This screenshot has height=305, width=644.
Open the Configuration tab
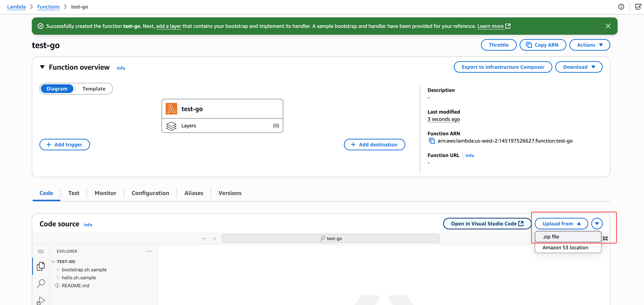tap(150, 193)
